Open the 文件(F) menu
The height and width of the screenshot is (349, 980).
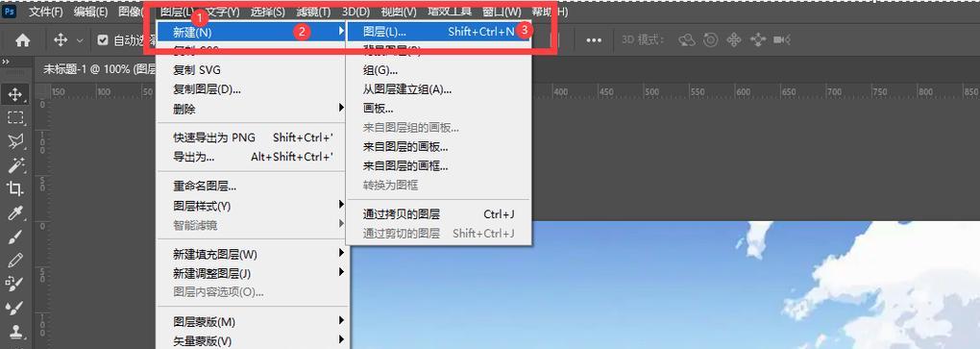(46, 12)
